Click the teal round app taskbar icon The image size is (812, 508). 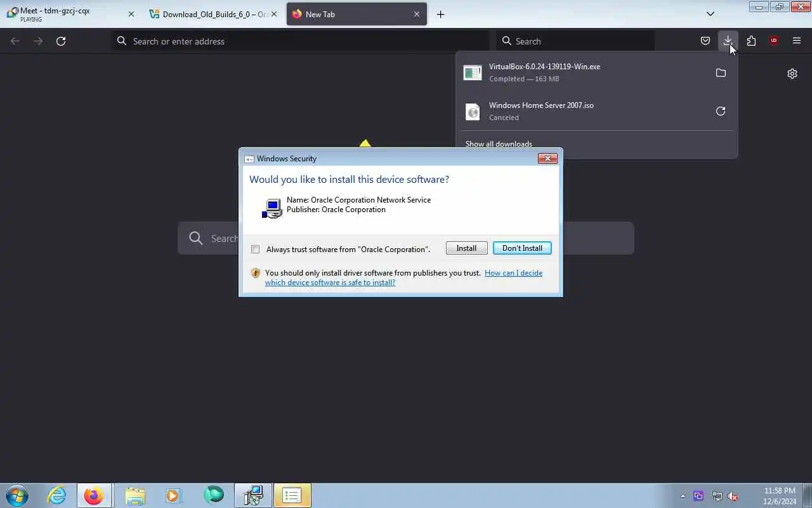coord(214,495)
